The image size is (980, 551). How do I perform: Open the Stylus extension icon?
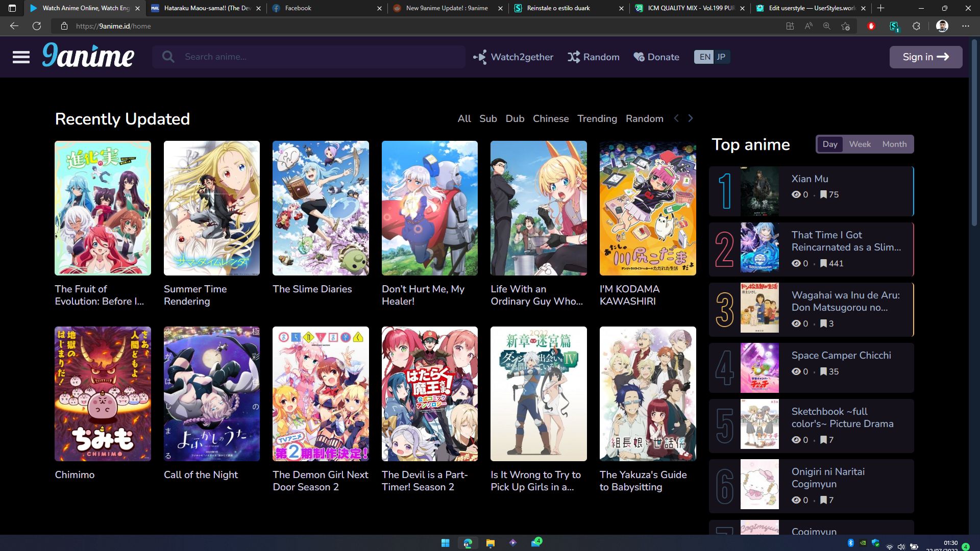click(894, 27)
